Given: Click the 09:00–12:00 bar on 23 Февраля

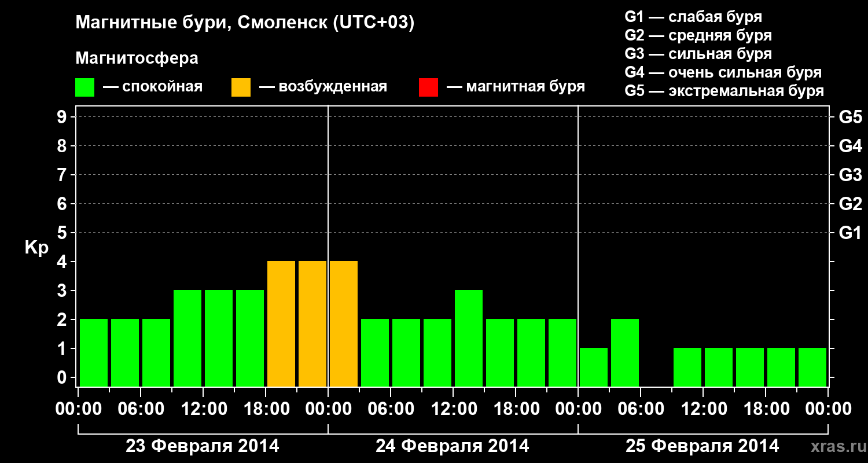Looking at the screenshot, I should [x=187, y=338].
